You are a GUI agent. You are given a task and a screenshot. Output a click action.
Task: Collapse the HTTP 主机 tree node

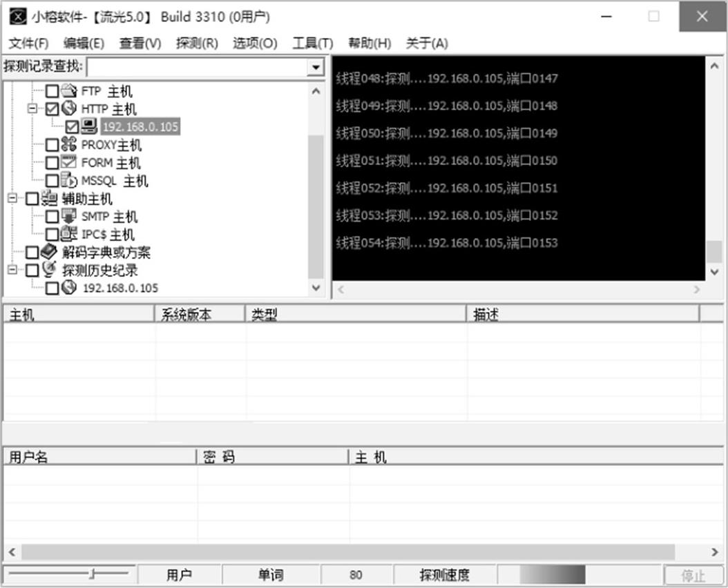click(32, 108)
